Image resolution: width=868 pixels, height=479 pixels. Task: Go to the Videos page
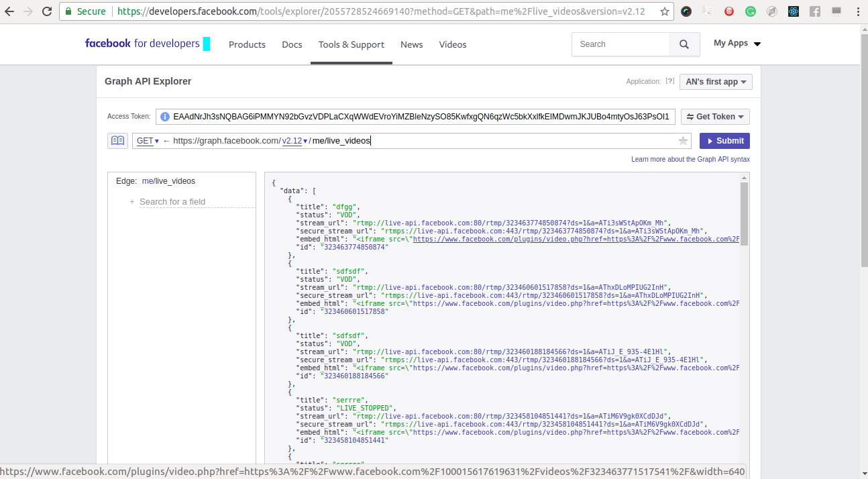click(x=453, y=44)
